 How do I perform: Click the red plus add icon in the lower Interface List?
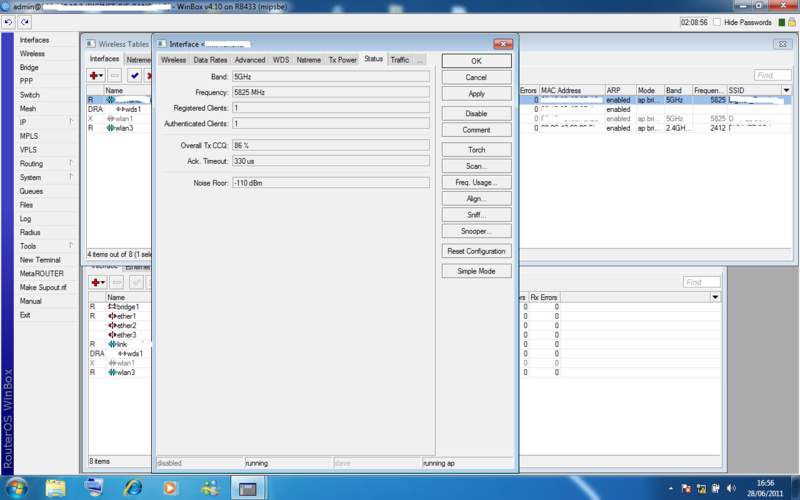[97, 282]
